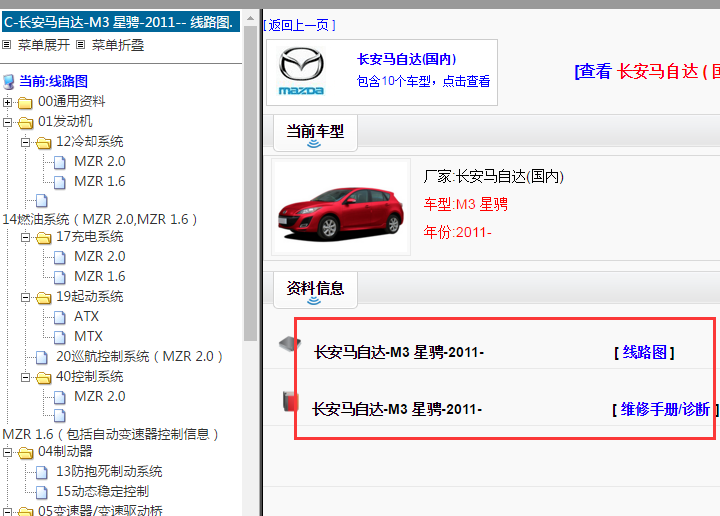The image size is (720, 516).
Task: Click page icon of MZR 1.6 under 17充电系统
Action: coord(60,277)
